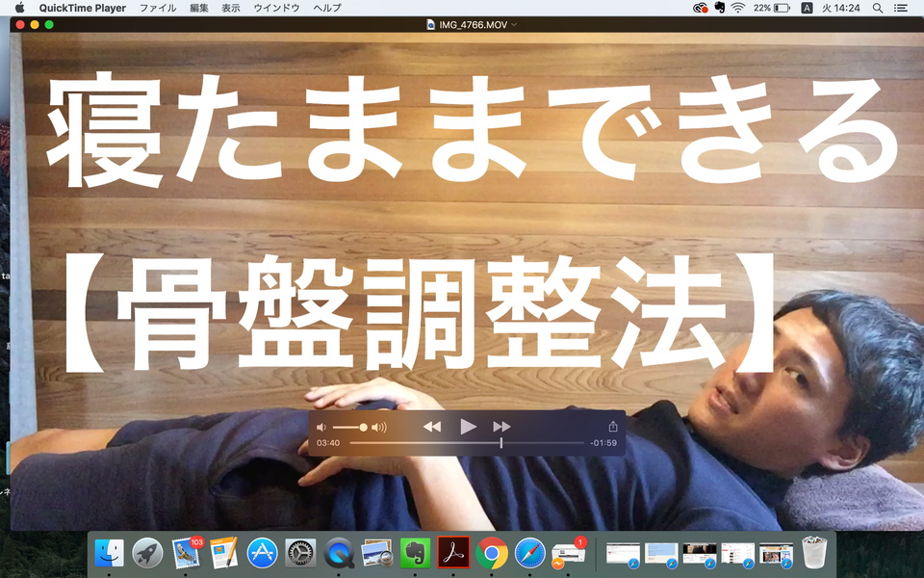Screen dimensions: 924x578
Task: Click the volume slider knob
Action: [x=363, y=427]
